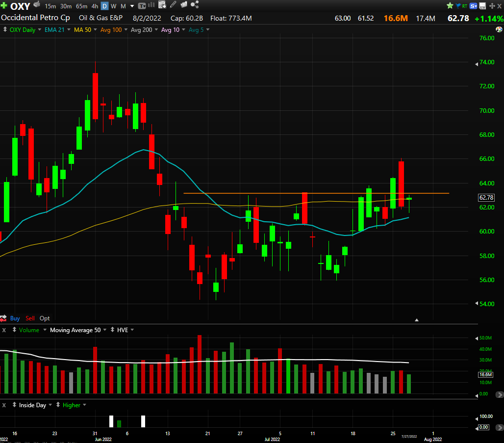504x443 pixels.
Task: Click the 7/27/2022 date marker on time axis
Action: (x=409, y=436)
